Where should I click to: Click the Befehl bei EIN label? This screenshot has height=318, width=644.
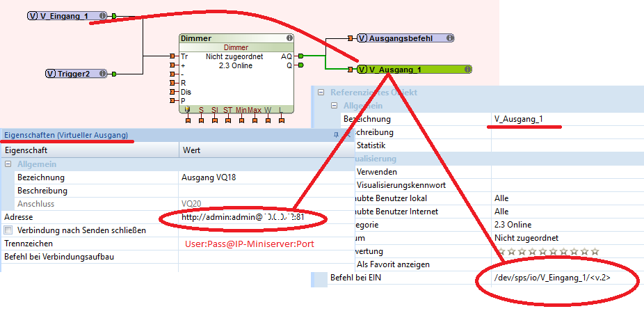(355, 278)
